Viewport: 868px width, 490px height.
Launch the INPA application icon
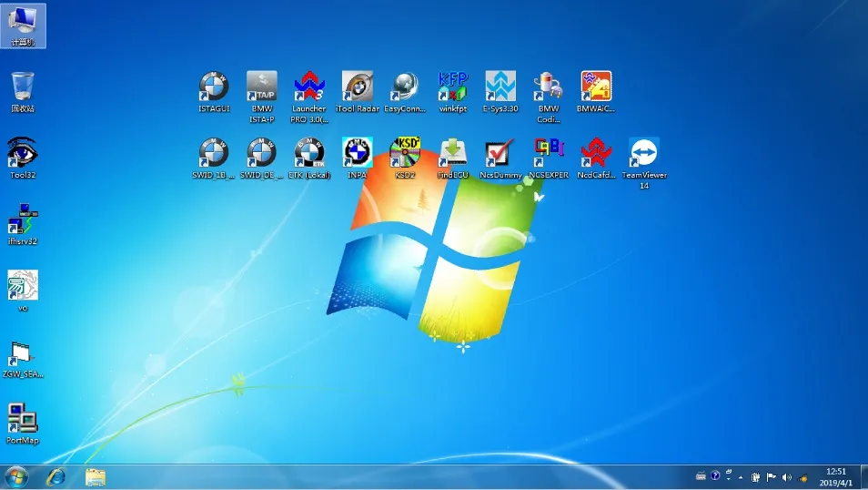(357, 153)
